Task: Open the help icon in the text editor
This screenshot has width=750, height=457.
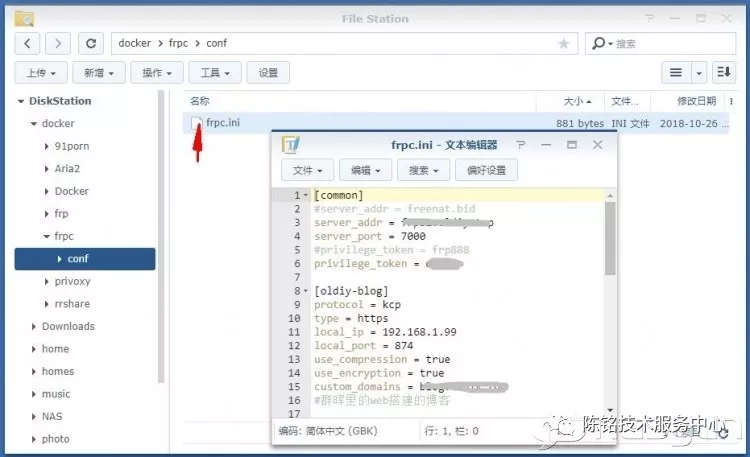Action: 521,145
